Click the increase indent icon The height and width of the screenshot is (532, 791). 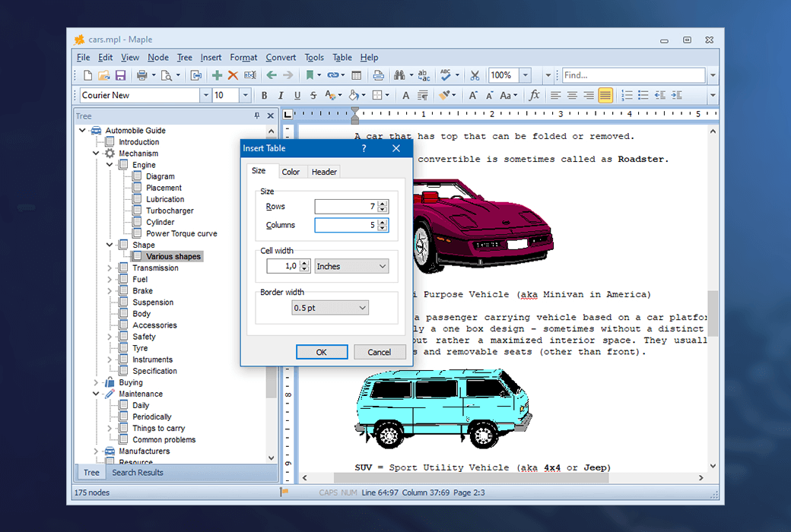(676, 95)
